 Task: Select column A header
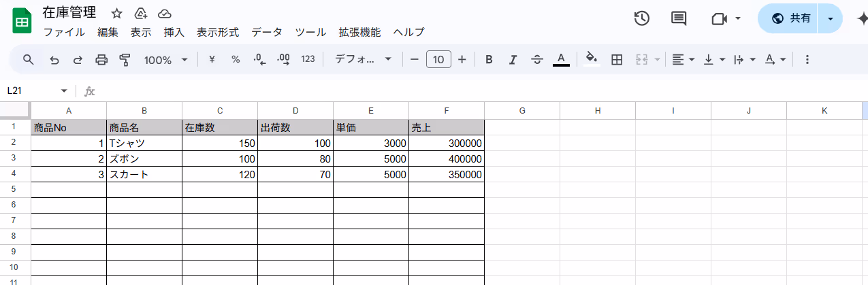click(69, 110)
